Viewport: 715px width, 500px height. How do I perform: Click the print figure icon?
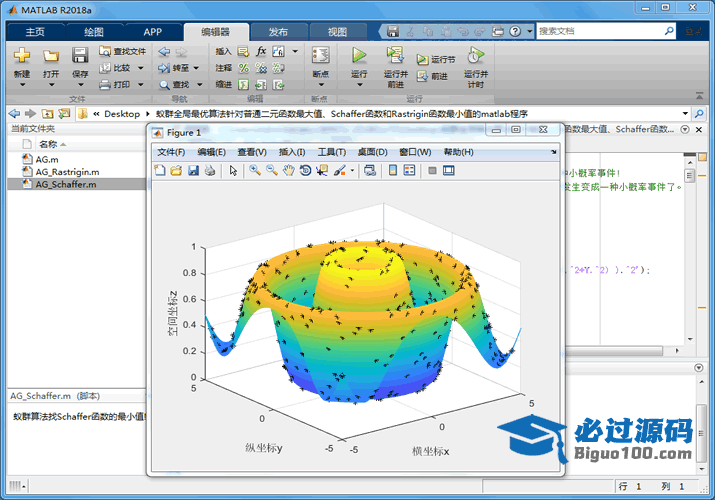point(210,170)
